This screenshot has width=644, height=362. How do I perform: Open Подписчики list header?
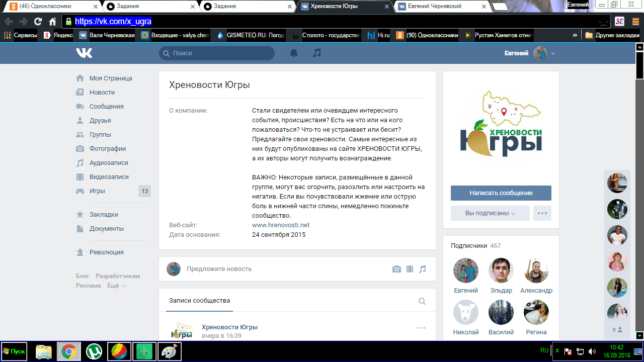click(469, 246)
